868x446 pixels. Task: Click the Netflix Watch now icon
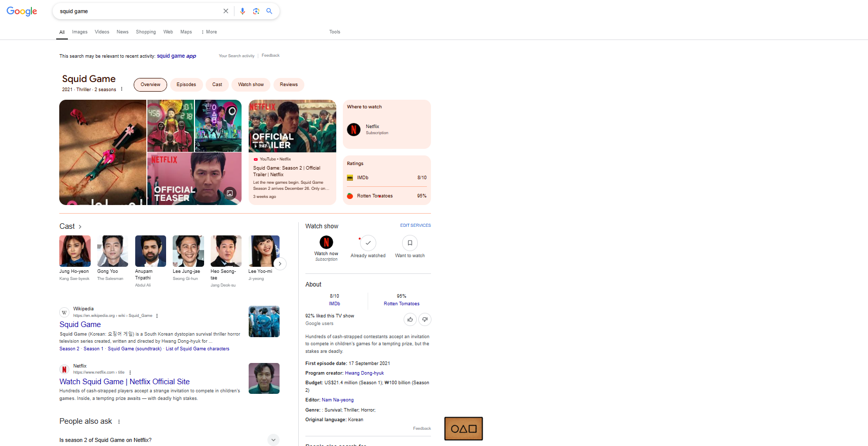point(326,242)
